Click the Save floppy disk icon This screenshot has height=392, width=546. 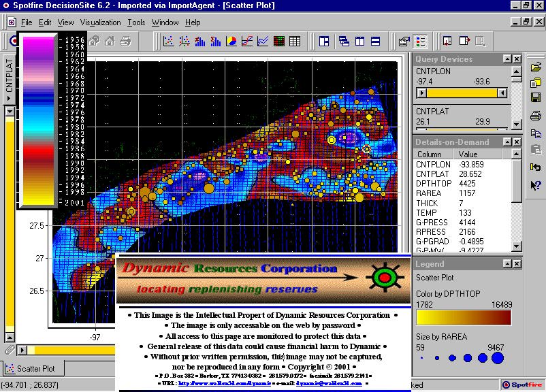coord(535,98)
